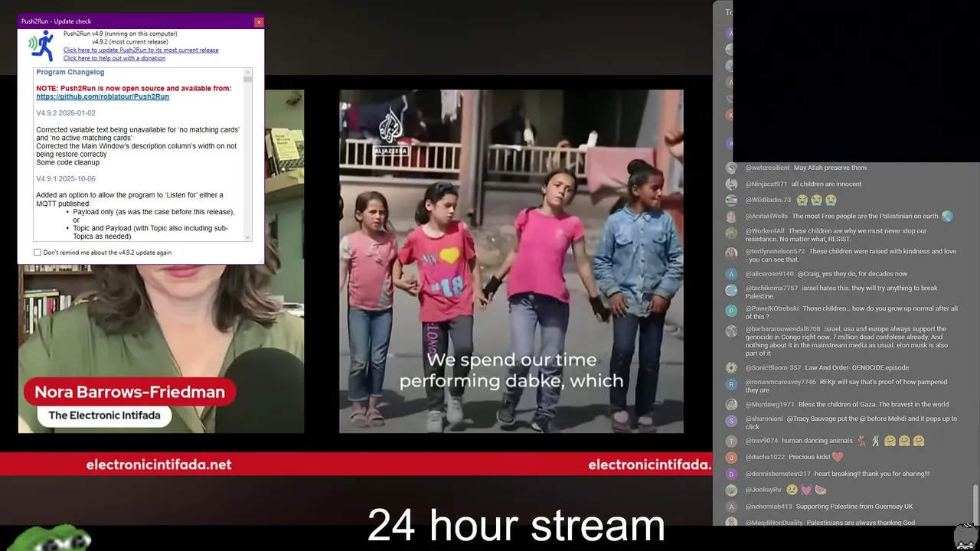Screen dimensions: 980x551
Task: Click the username @dacha1022 in chat
Action: 764,458
